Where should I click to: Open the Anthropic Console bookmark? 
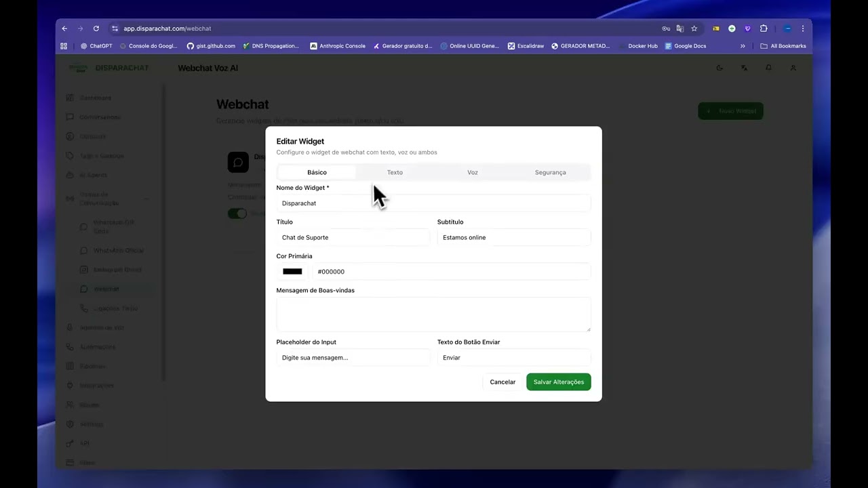tap(338, 46)
